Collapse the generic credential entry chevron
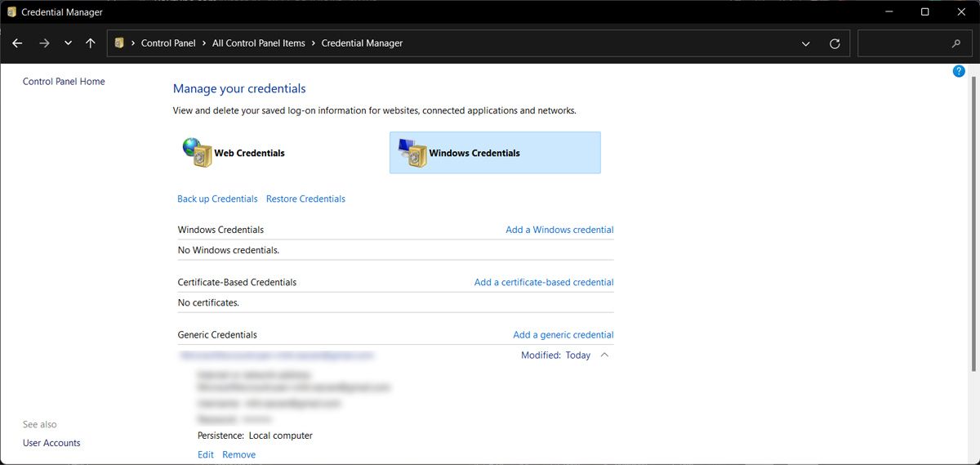This screenshot has width=980, height=465. coord(604,355)
